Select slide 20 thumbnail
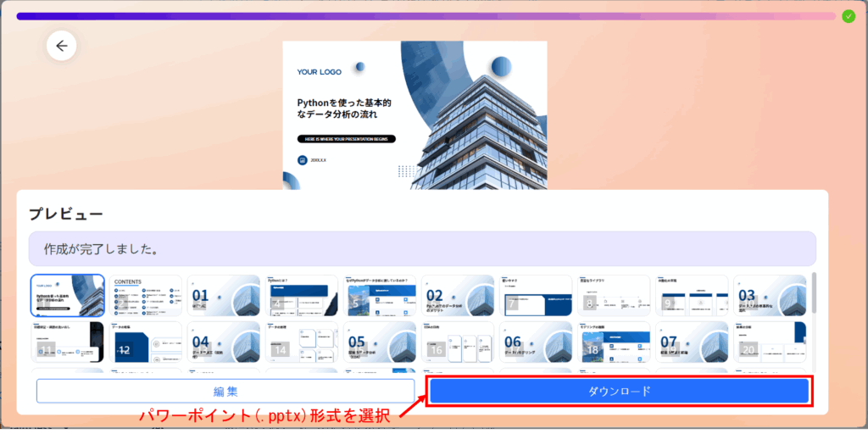Viewport: 868px width, 434px height. 770,342
